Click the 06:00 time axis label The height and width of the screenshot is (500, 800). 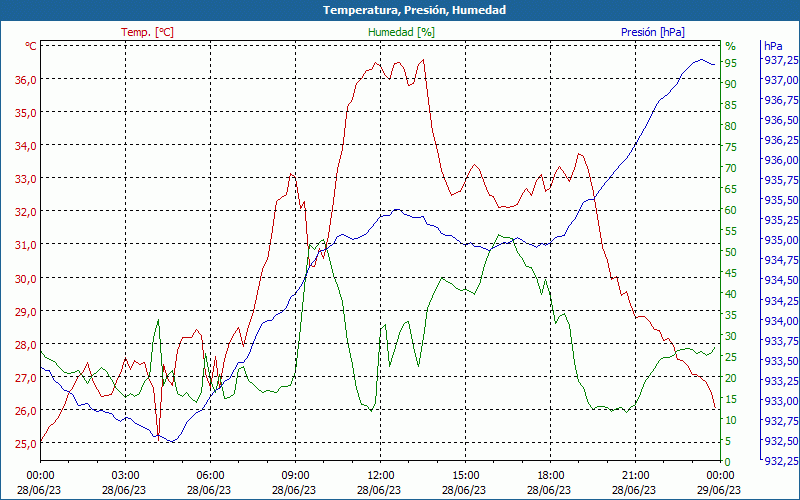pyautogui.click(x=210, y=476)
